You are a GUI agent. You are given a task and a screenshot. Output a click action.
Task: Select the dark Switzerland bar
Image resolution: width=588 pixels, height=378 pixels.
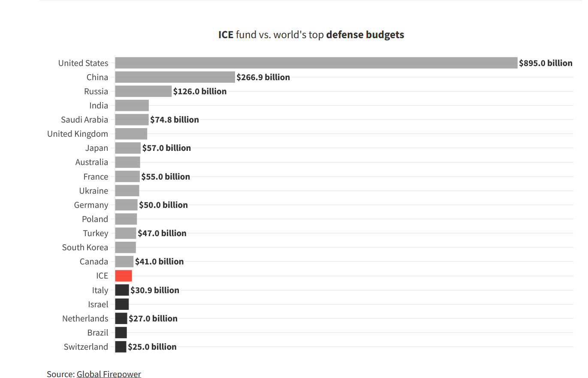[x=121, y=347]
